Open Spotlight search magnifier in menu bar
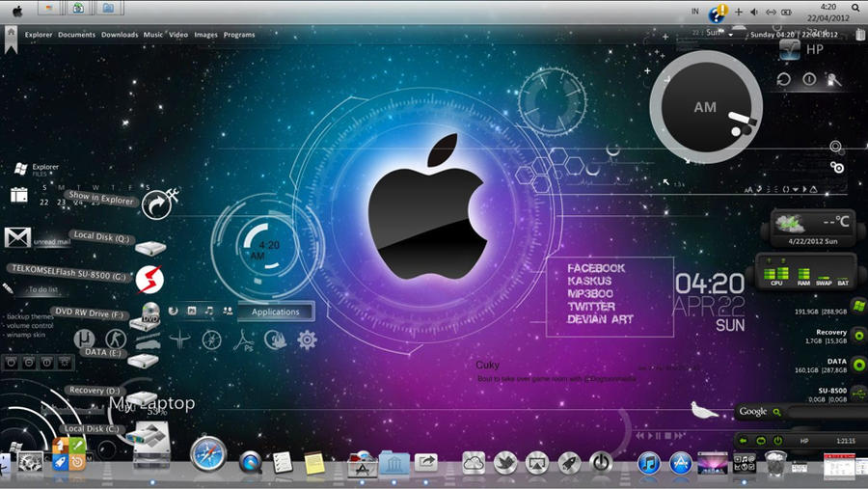This screenshot has height=489, width=868. point(855,8)
